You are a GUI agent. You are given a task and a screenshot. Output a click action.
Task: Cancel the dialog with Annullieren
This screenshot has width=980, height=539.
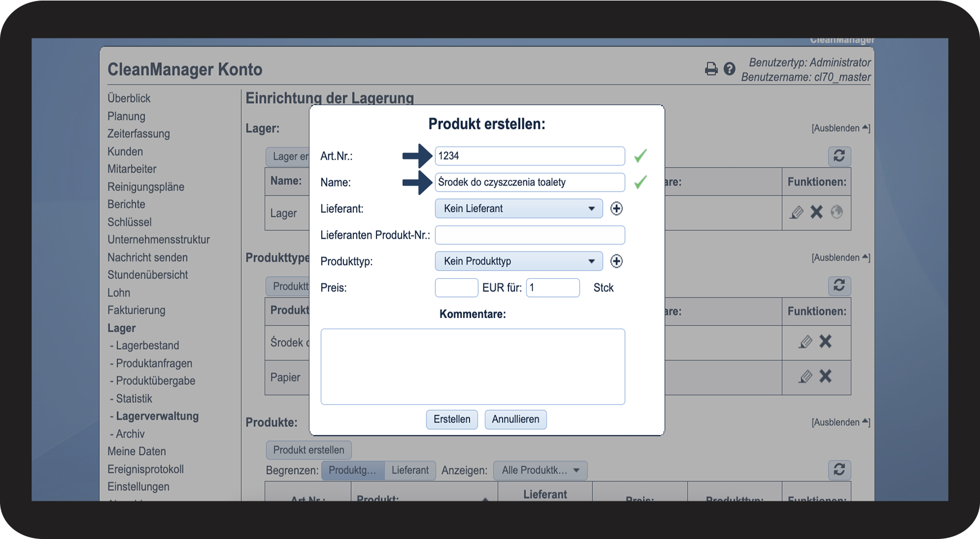pyautogui.click(x=515, y=420)
